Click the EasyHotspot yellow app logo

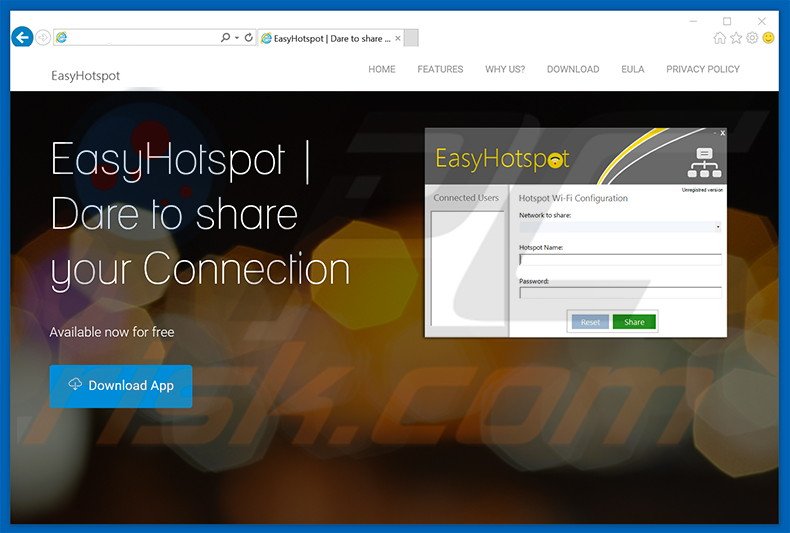coord(502,158)
